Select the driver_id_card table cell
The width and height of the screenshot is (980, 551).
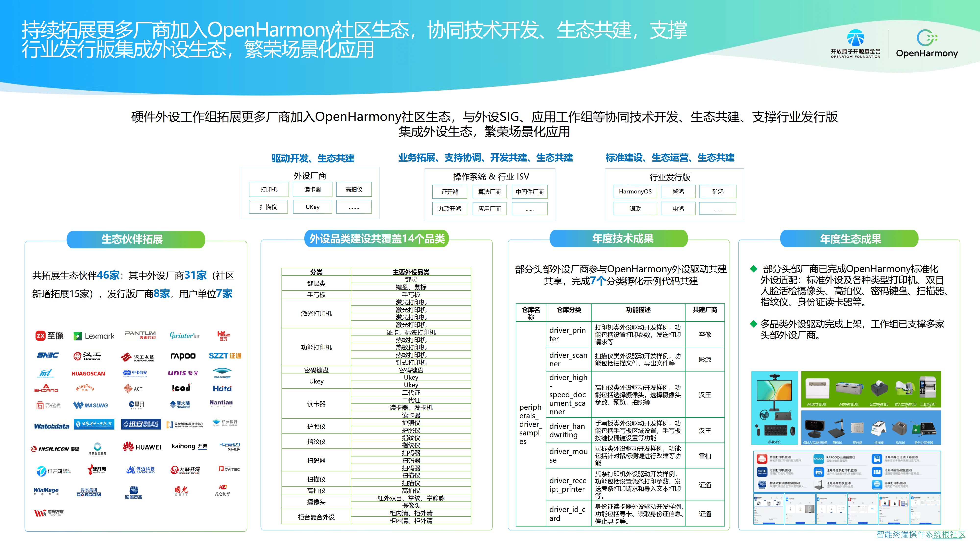568,514
